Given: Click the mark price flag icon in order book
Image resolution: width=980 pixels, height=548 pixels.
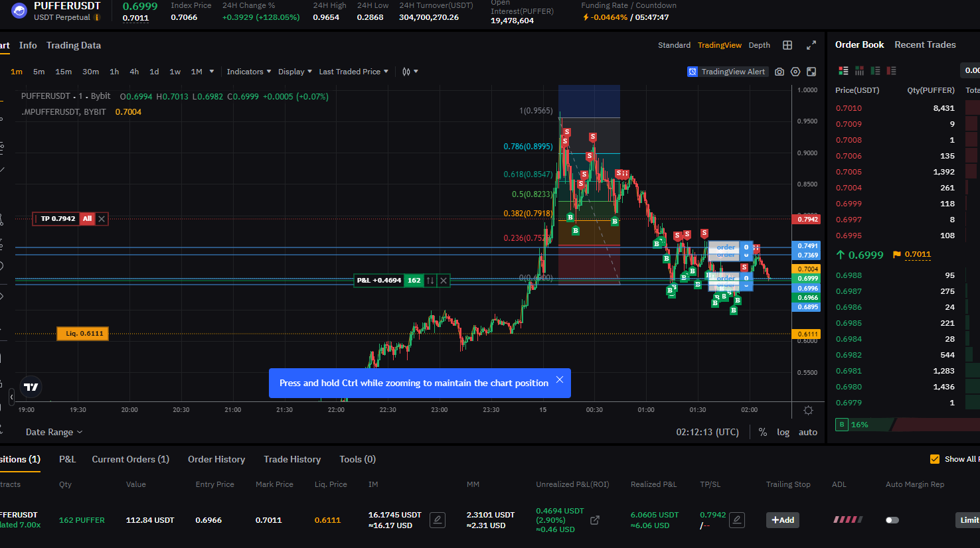Looking at the screenshot, I should pyautogui.click(x=897, y=254).
